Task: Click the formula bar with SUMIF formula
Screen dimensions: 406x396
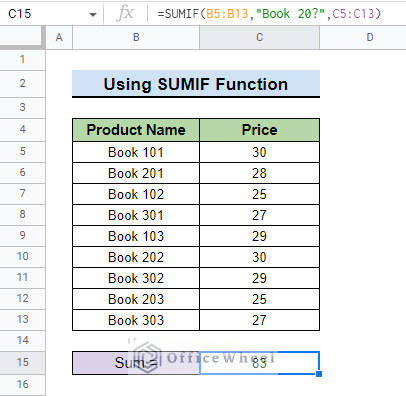Action: (277, 14)
